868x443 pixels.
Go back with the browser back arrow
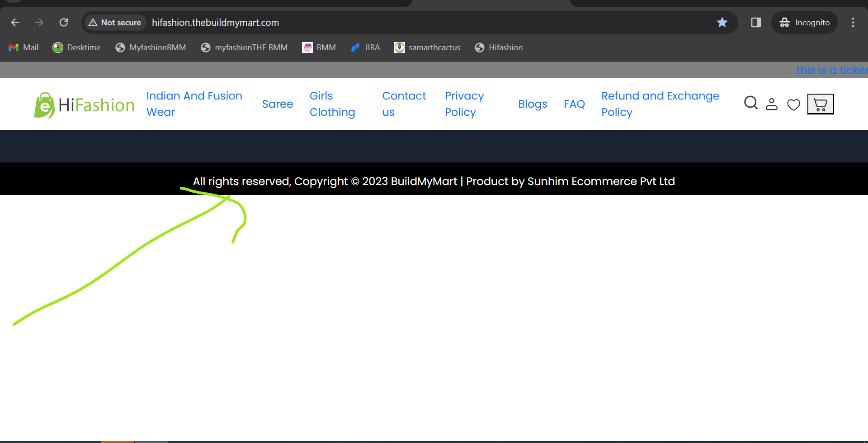(x=15, y=23)
